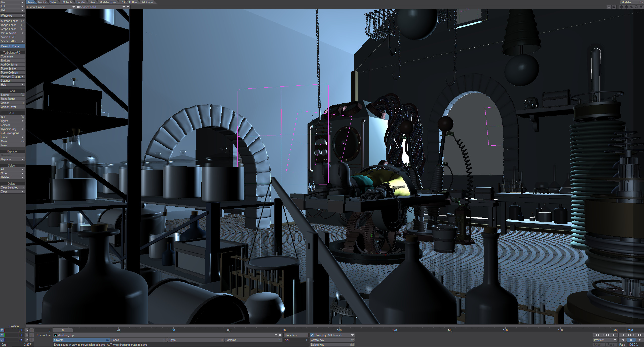Maximize viewport with corner icon
The image size is (644, 347).
click(x=641, y=7)
